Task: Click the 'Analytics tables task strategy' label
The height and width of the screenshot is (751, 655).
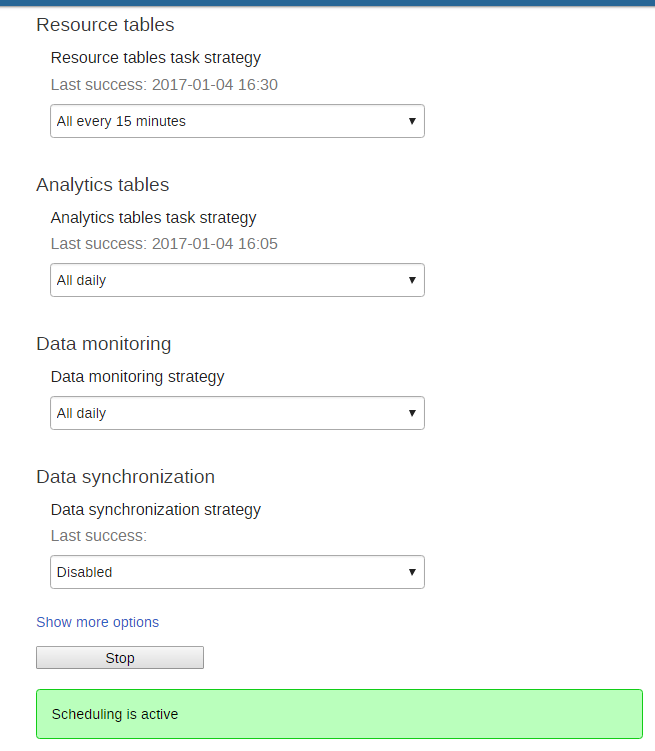Action: (x=153, y=217)
